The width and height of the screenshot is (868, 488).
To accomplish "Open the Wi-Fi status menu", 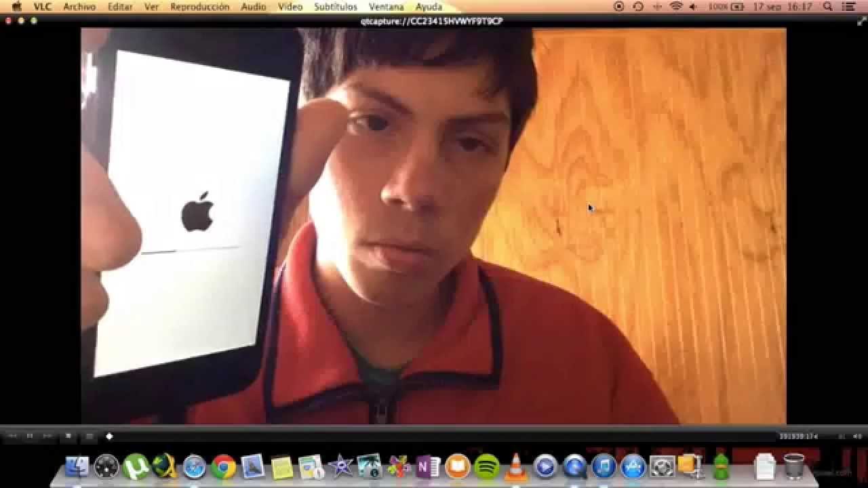I will click(x=675, y=7).
